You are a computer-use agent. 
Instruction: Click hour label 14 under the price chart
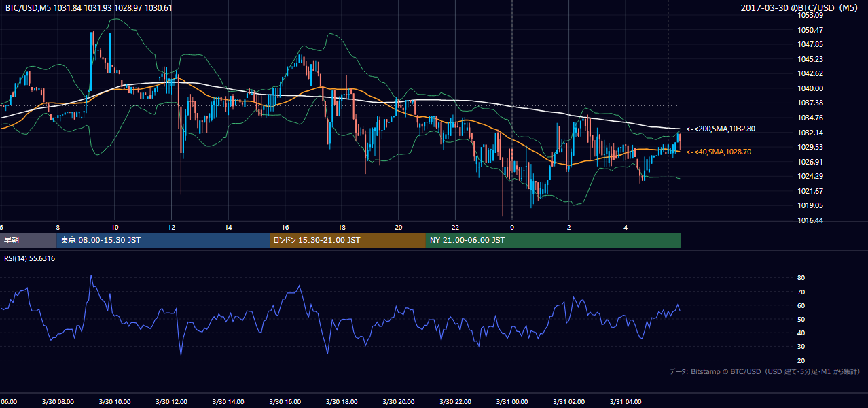click(229, 227)
